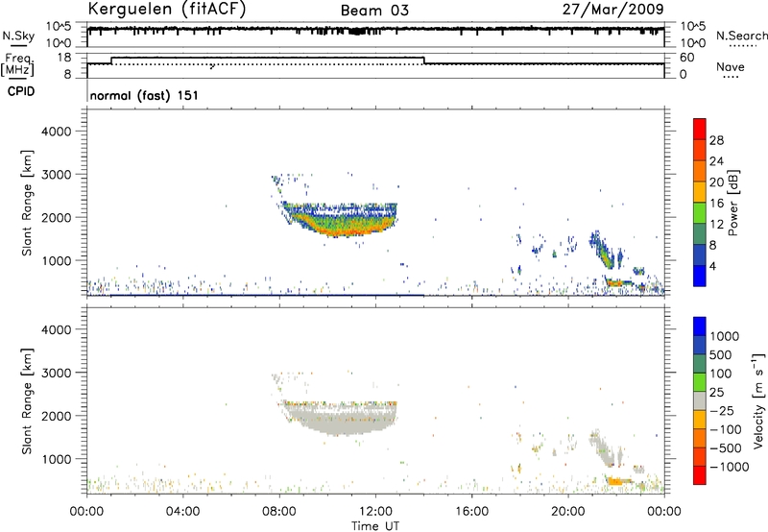Click the "16:00" time tick label
Viewport: 768px width, 532px height.
click(471, 512)
